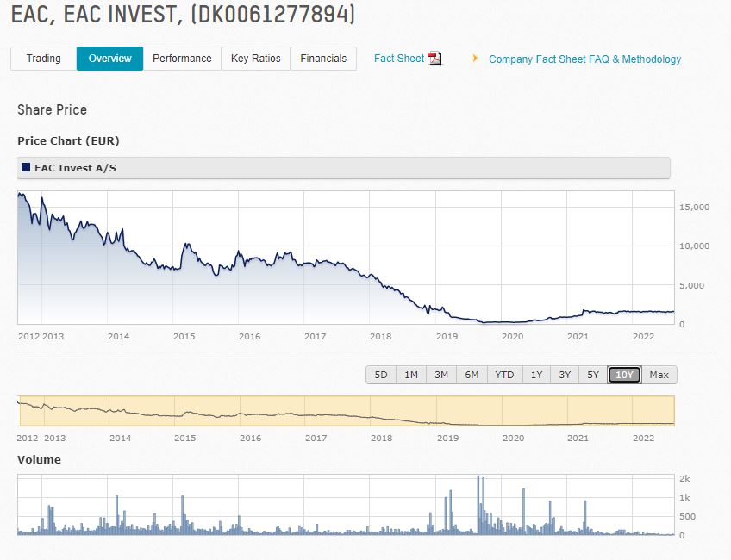Viewport: 731px width, 560px height.
Task: Select the Overview tab
Action: [x=109, y=59]
